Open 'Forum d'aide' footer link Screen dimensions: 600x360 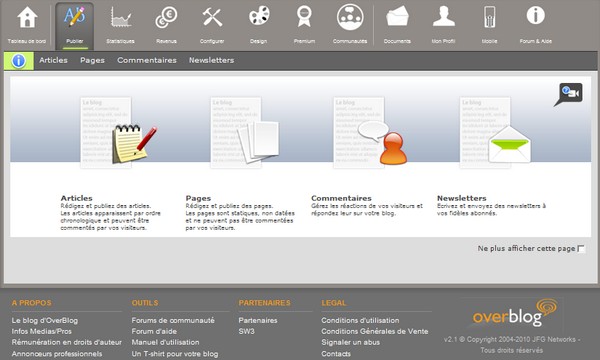(154, 331)
